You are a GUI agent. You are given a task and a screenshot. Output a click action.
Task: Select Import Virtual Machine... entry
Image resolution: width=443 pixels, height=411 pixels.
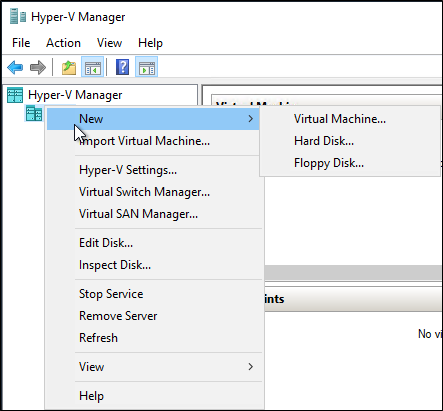tap(144, 141)
